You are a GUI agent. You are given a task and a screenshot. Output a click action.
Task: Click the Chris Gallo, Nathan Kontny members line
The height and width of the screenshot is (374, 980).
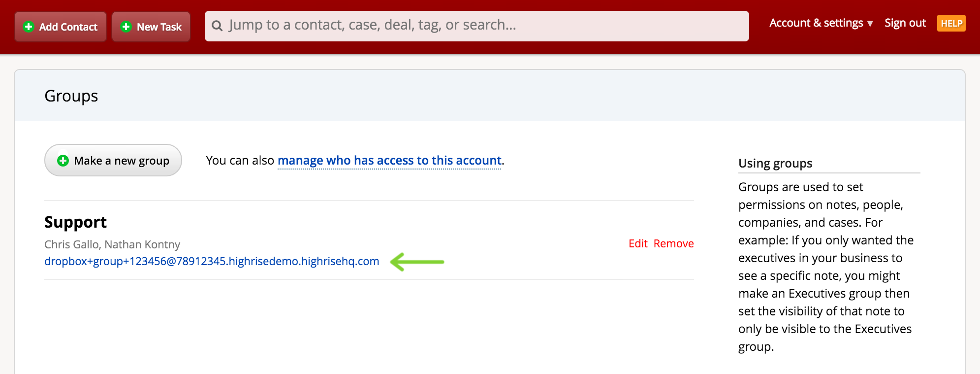(112, 244)
